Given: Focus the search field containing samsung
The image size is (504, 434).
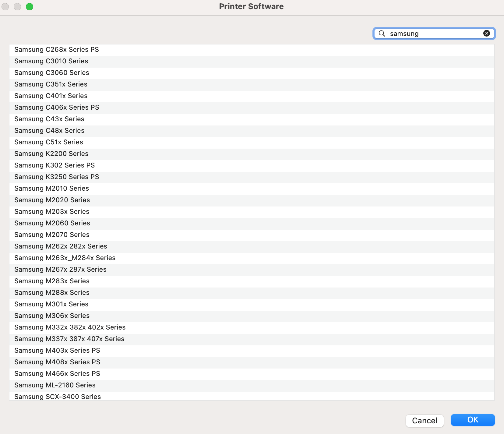Looking at the screenshot, I should click(434, 34).
